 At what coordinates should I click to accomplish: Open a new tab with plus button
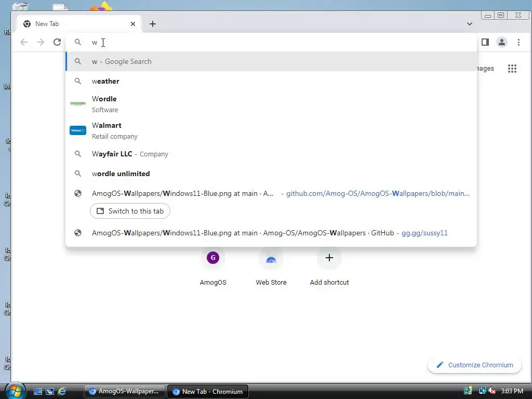pos(153,24)
